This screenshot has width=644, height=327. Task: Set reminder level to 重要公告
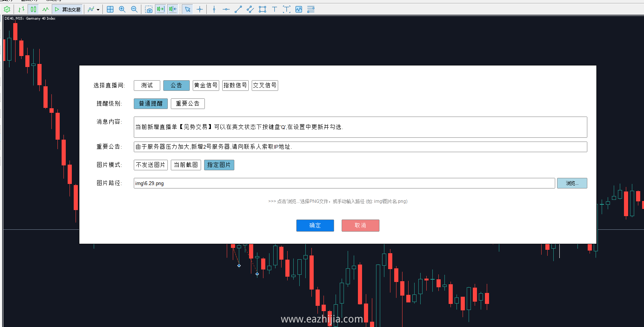pos(188,104)
